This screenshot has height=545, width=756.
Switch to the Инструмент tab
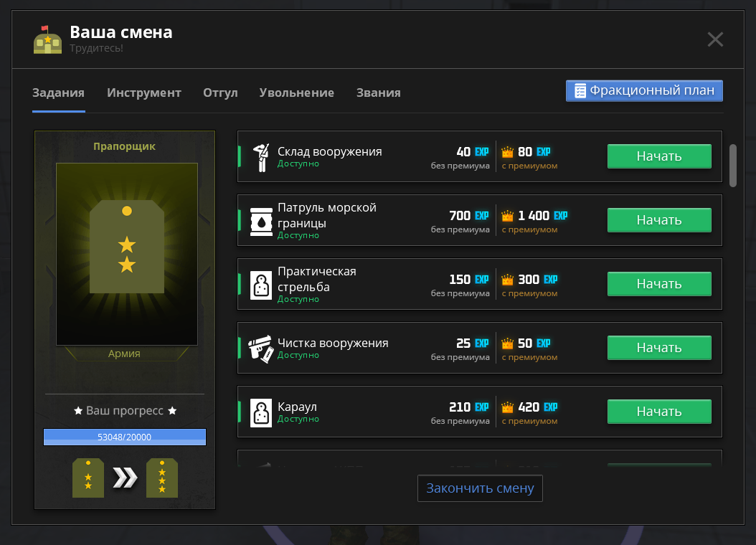(x=144, y=93)
